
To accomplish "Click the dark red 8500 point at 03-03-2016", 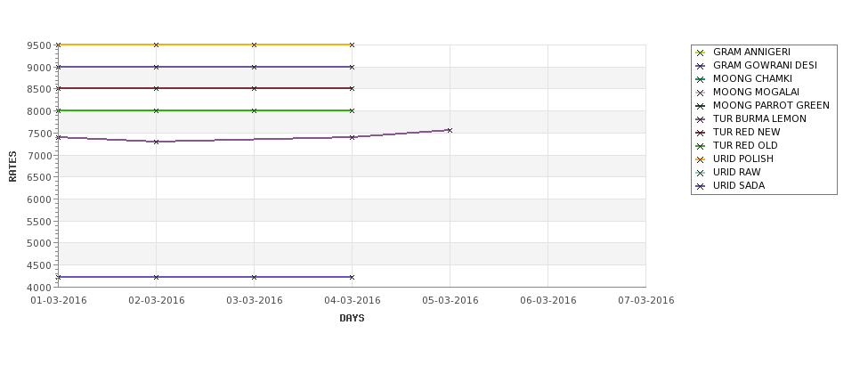I will point(254,88).
